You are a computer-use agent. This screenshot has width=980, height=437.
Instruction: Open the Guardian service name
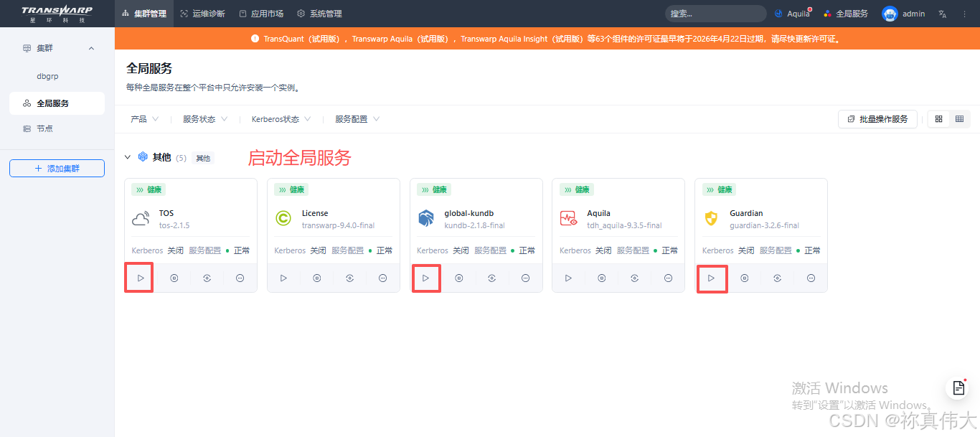tap(746, 213)
